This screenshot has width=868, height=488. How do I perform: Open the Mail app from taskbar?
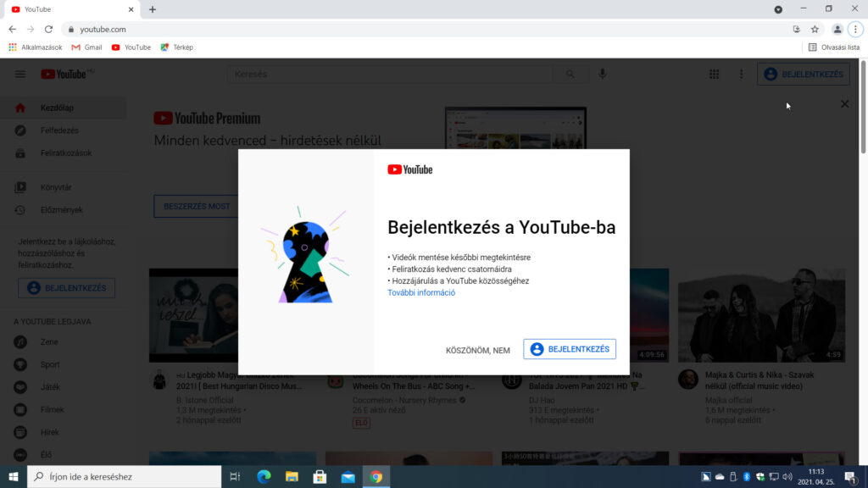pyautogui.click(x=348, y=476)
